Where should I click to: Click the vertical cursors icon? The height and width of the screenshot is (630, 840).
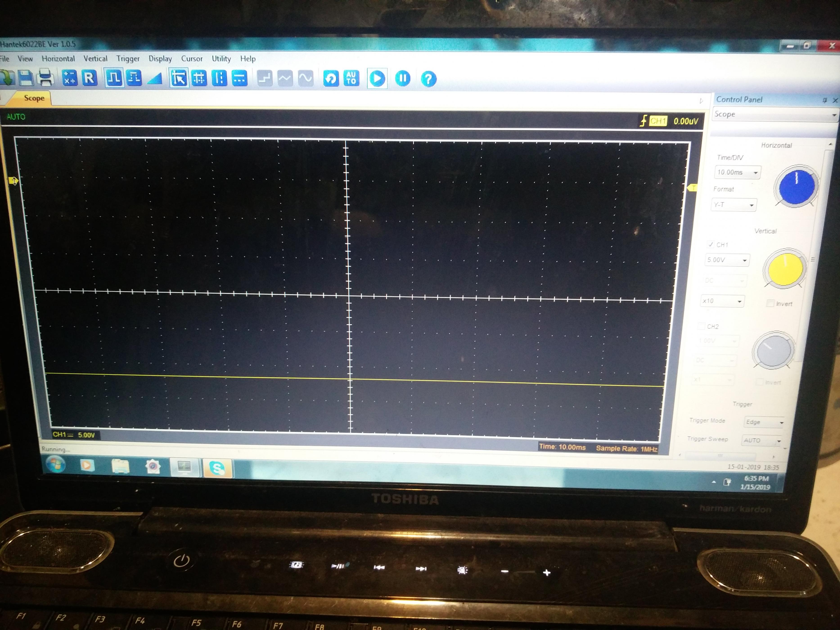(219, 78)
